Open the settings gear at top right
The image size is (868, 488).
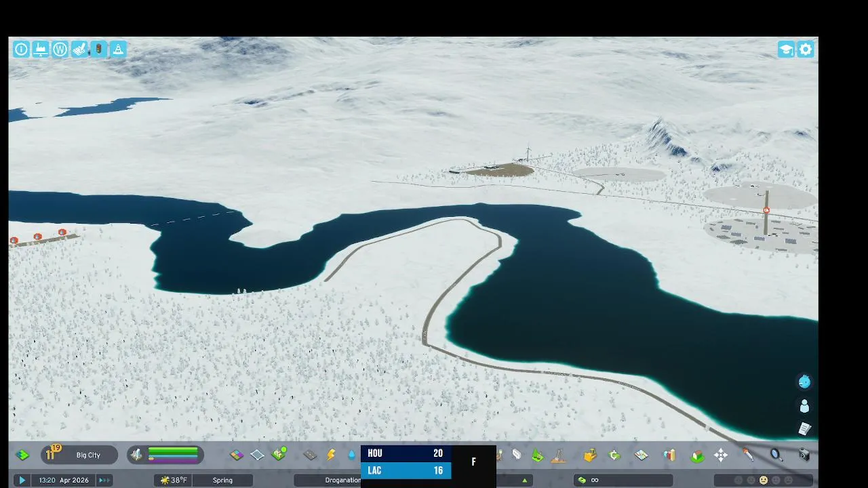tap(806, 49)
